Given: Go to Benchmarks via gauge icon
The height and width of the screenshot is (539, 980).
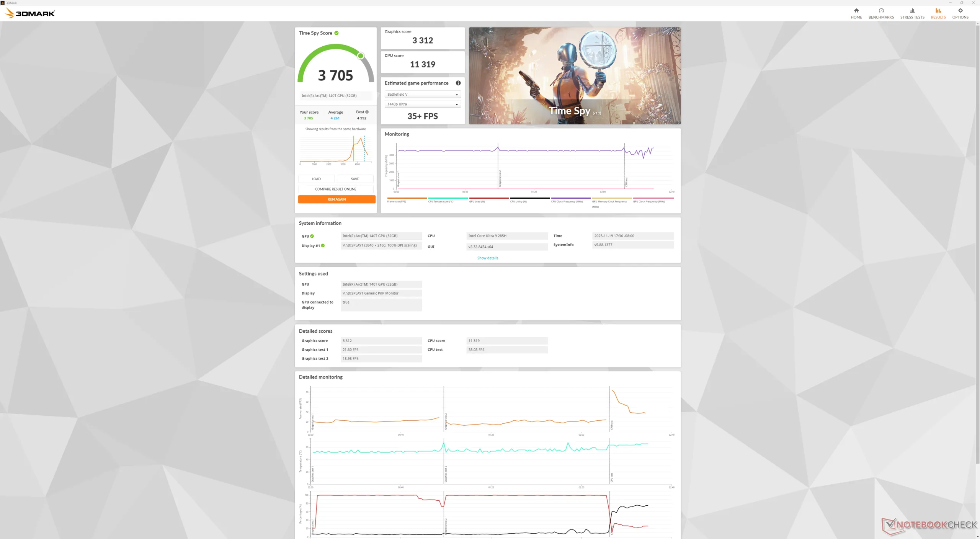Looking at the screenshot, I should pos(881,11).
